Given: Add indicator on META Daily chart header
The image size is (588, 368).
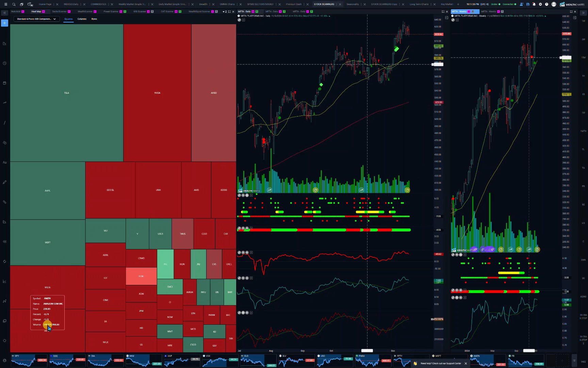Looking at the screenshot, I should (x=243, y=20).
